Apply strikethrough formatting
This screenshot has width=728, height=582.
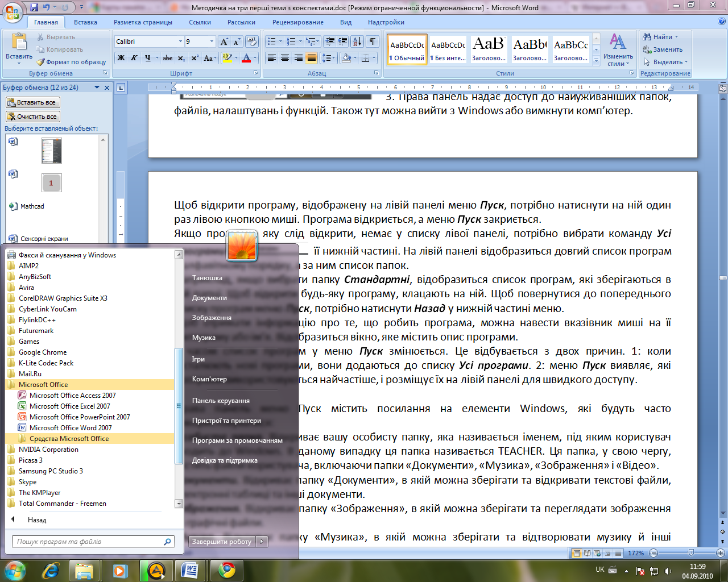(168, 58)
